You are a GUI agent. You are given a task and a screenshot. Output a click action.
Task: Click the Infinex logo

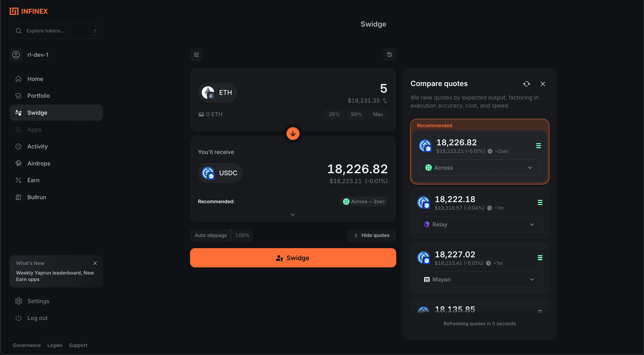[x=28, y=11]
